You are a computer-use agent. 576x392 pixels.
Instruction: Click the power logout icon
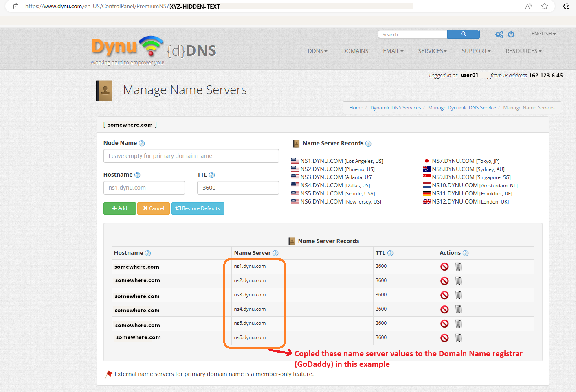(x=511, y=35)
